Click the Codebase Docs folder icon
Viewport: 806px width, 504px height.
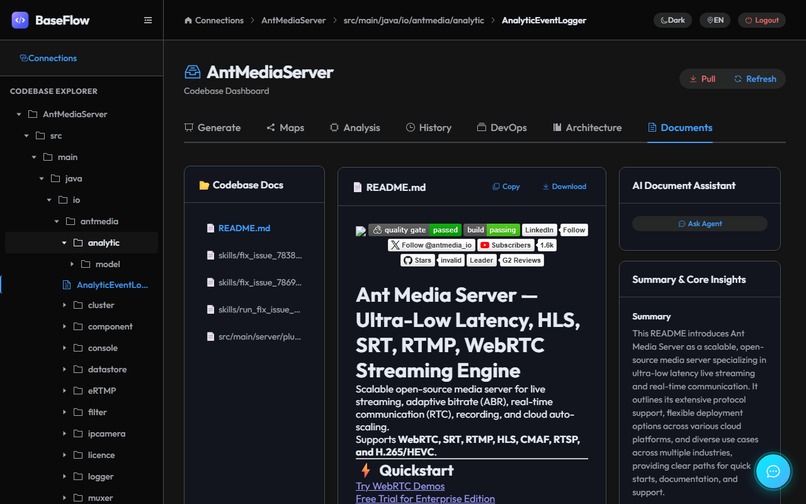point(204,185)
